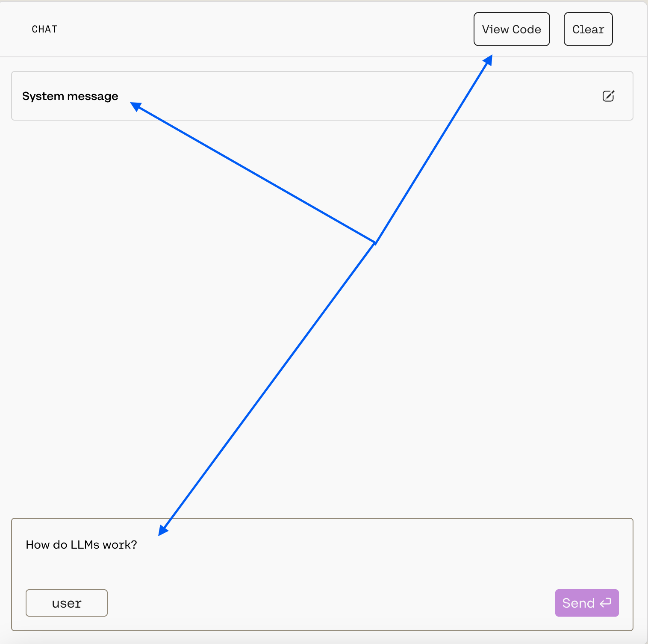Screen dimensions: 648x644
Task: Click the purple Send button
Action: tap(586, 603)
